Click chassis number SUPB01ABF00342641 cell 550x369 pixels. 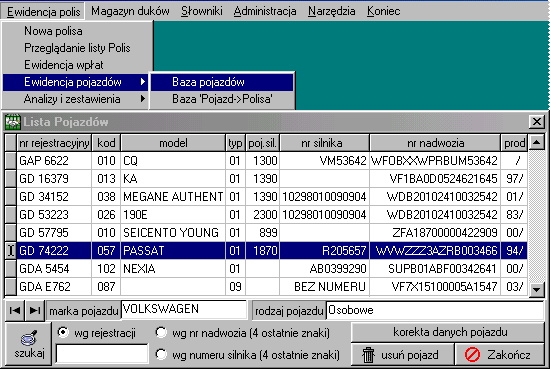435,269
